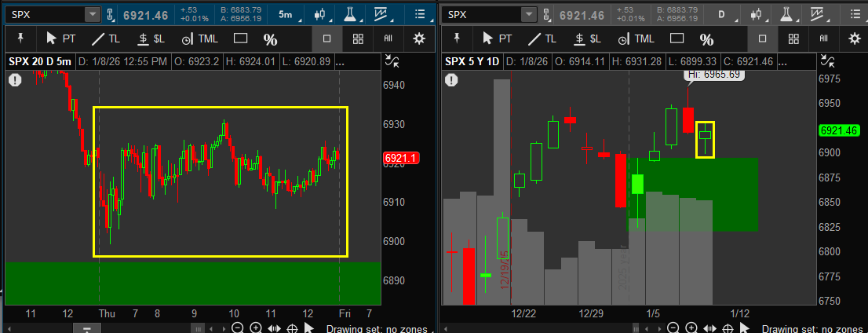This screenshot has height=333, width=868.
Task: Click zoom out magnifier below left chart
Action: click(x=236, y=328)
